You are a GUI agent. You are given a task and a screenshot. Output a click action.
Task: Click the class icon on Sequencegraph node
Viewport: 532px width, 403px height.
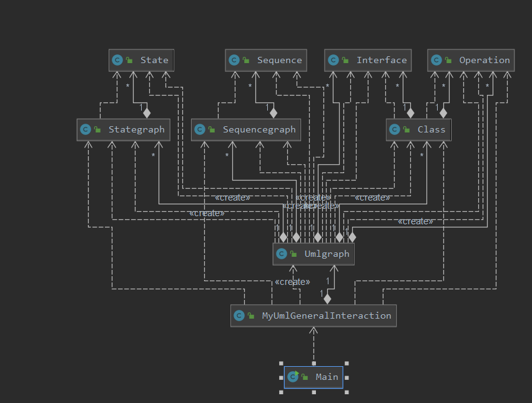200,130
